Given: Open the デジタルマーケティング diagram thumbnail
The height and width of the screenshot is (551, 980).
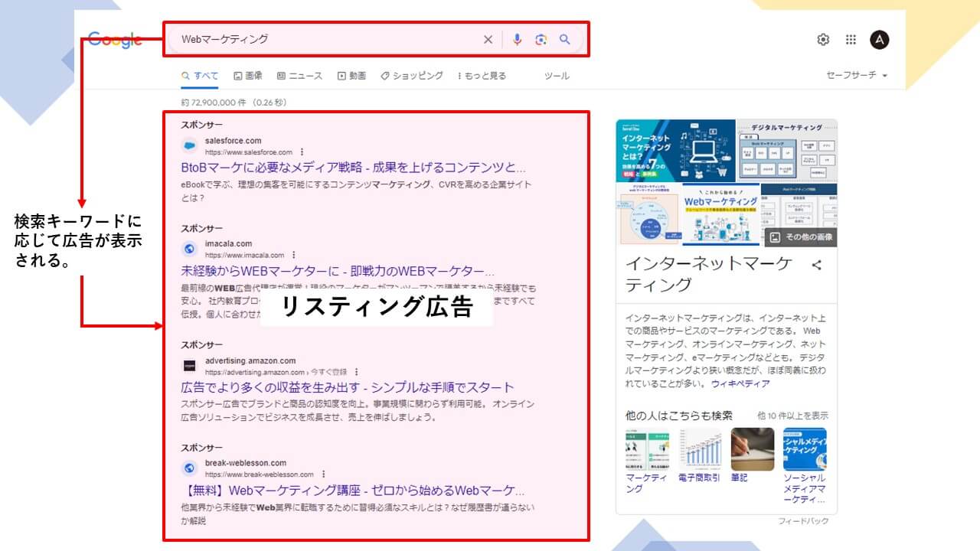Looking at the screenshot, I should [x=787, y=151].
